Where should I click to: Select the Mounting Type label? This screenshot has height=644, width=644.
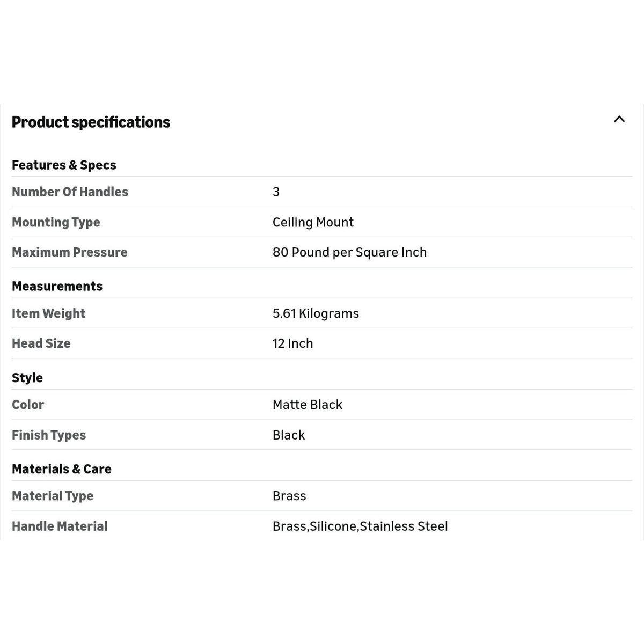pyautogui.click(x=56, y=222)
